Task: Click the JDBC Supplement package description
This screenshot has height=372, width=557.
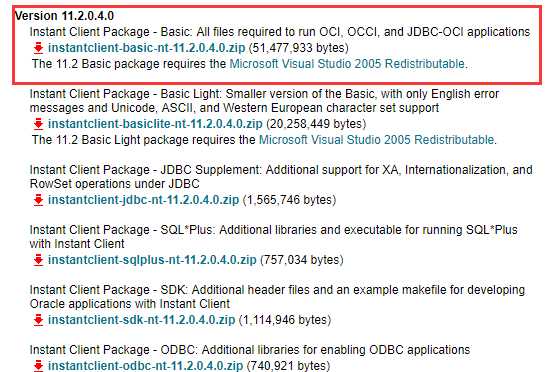Action: point(281,177)
